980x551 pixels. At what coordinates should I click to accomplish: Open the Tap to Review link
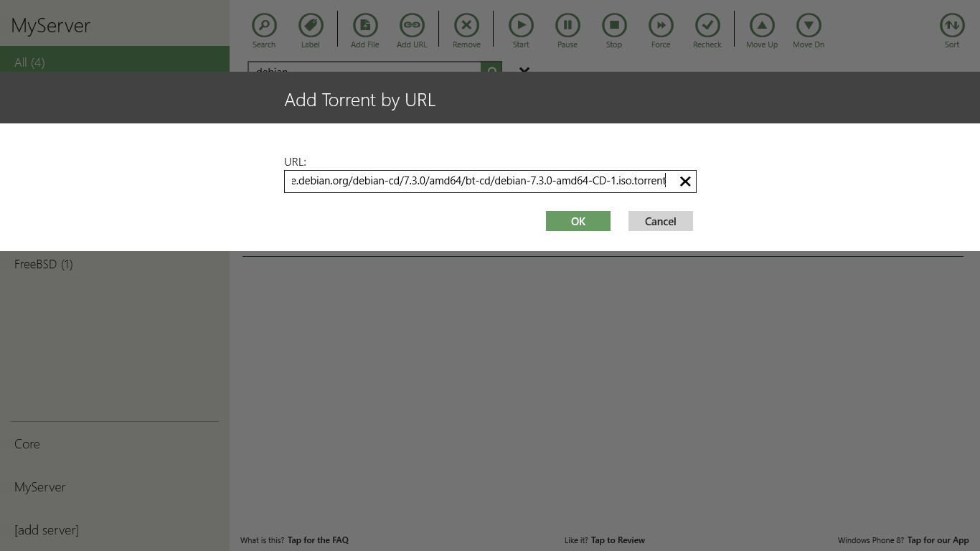coord(618,540)
